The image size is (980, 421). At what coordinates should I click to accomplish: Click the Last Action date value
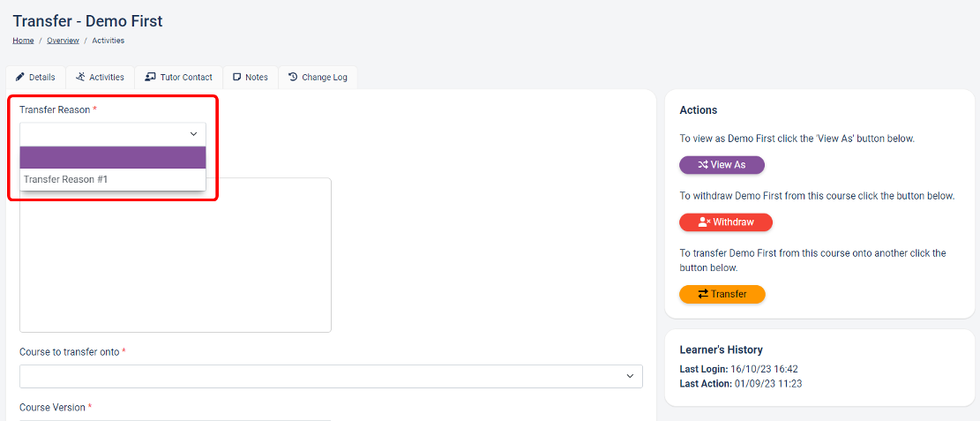point(767,383)
